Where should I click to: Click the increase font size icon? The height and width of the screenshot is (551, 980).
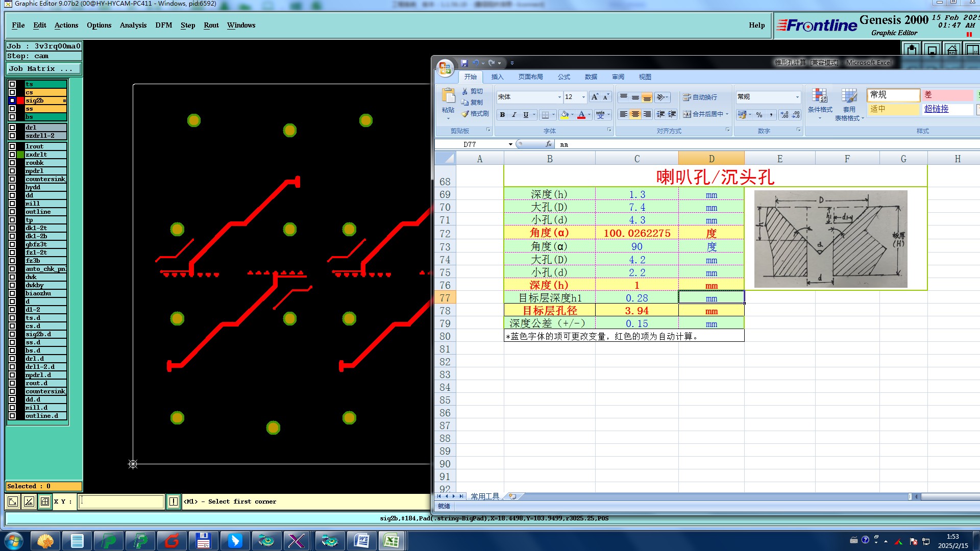(x=594, y=97)
